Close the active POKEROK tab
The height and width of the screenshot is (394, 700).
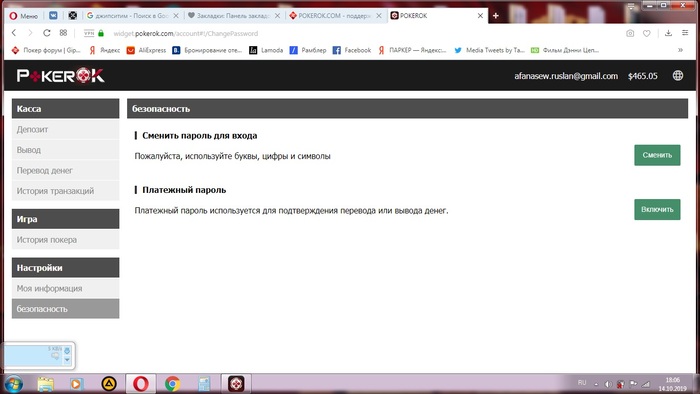(x=480, y=16)
